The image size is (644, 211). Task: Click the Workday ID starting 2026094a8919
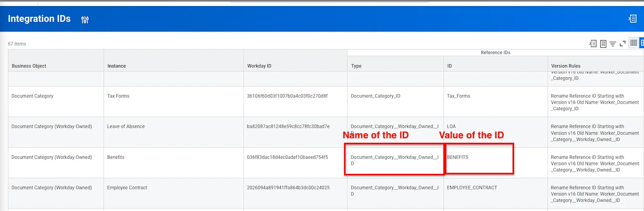point(288,187)
